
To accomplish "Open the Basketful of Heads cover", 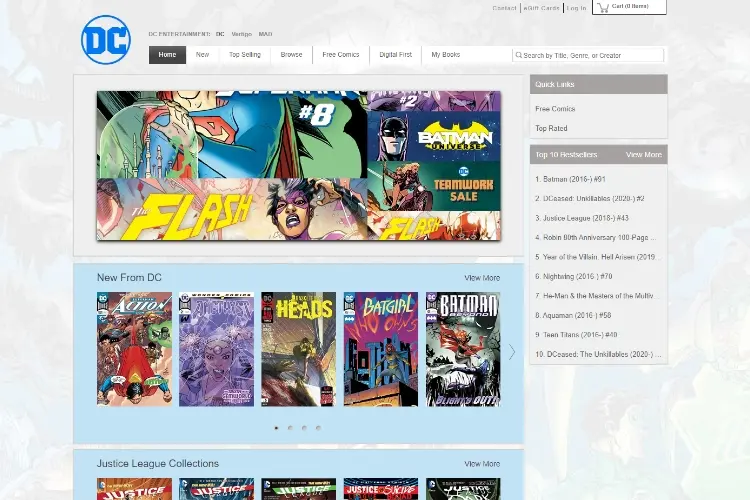I will 298,349.
